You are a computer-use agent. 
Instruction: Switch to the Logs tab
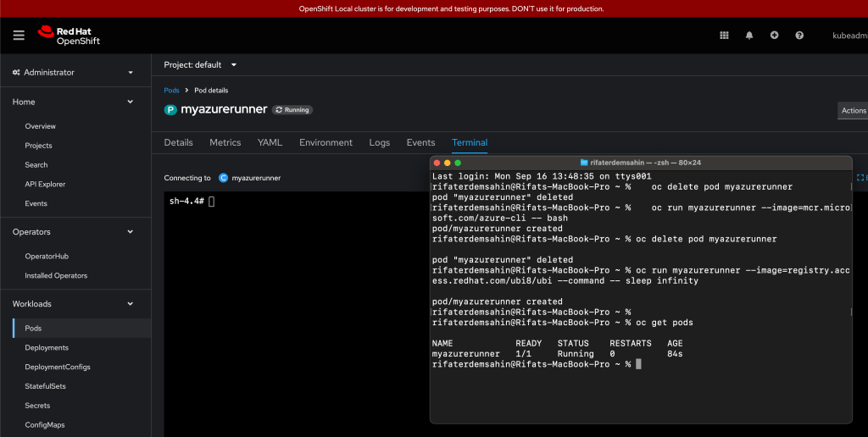[x=379, y=143]
